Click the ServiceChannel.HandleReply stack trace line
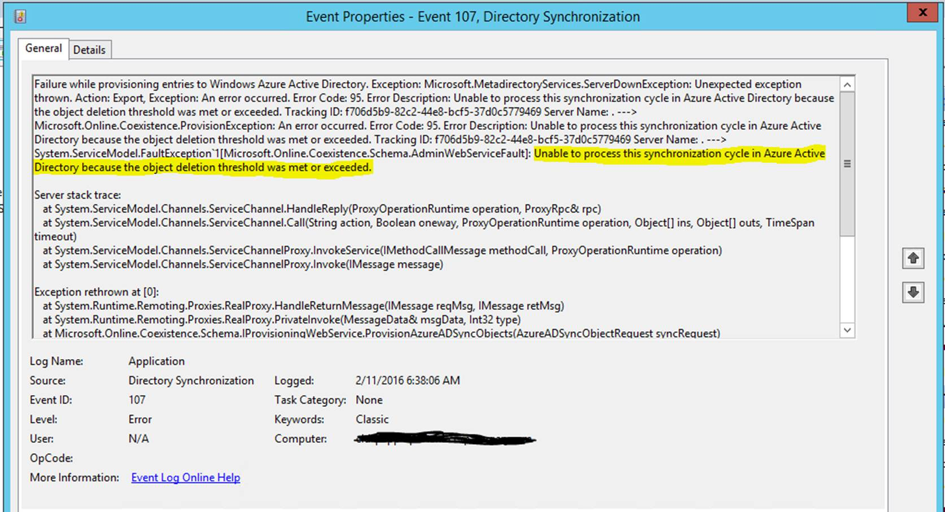Image resolution: width=945 pixels, height=512 pixels. (322, 209)
